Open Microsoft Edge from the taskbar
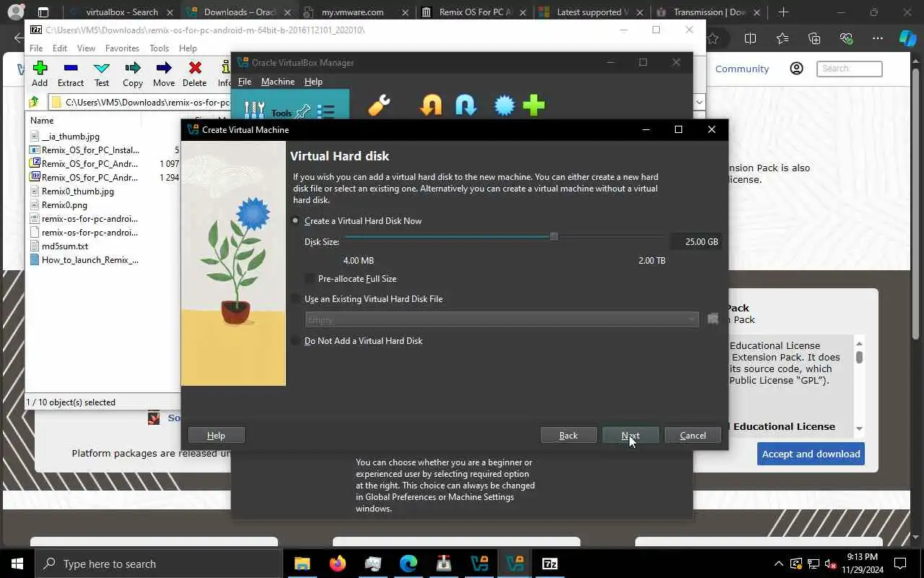The width and height of the screenshot is (924, 578). [409, 564]
